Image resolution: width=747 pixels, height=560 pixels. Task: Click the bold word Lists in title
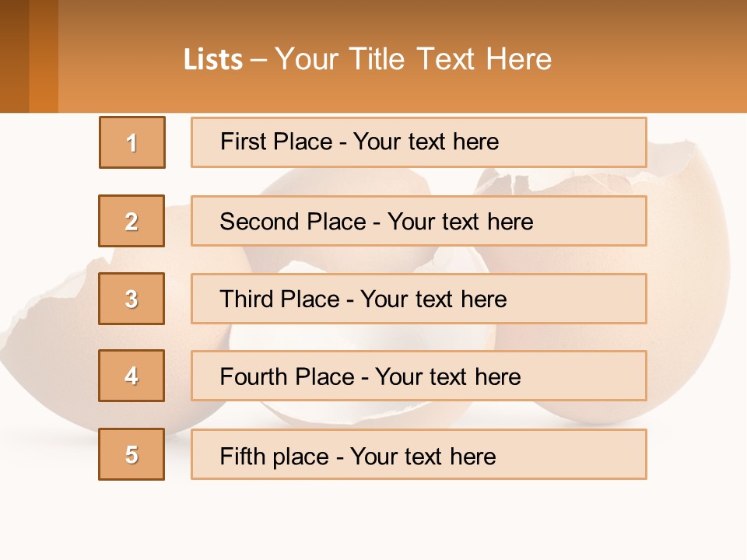213,60
